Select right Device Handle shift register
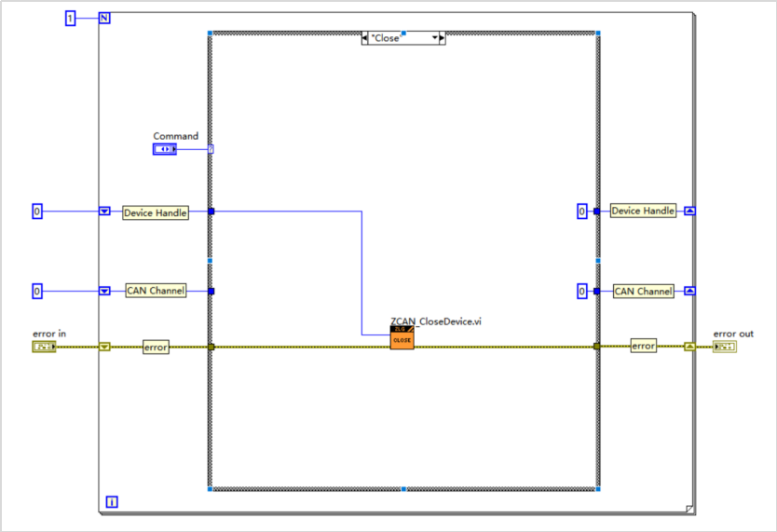 pyautogui.click(x=689, y=211)
